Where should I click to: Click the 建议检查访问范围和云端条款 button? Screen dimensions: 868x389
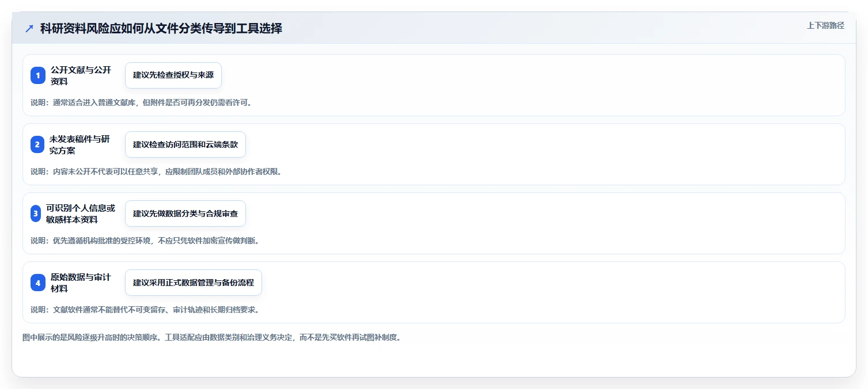(185, 144)
